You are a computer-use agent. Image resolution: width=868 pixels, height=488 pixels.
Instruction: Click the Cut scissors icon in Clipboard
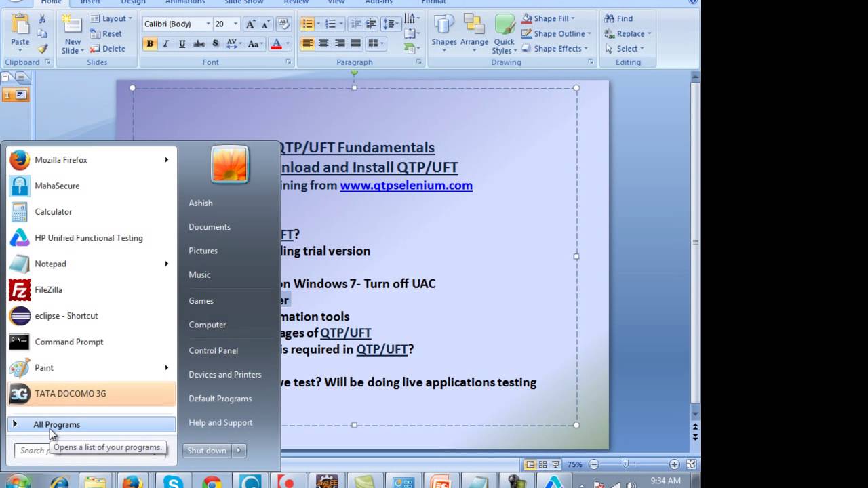click(42, 19)
